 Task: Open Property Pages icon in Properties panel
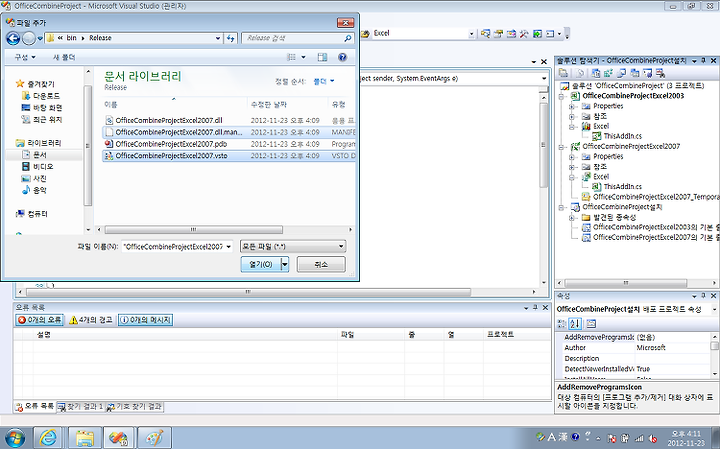tap(591, 324)
